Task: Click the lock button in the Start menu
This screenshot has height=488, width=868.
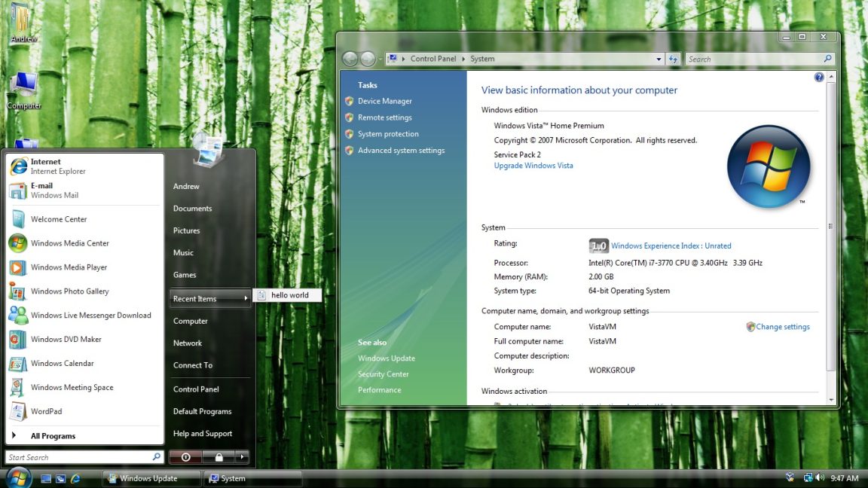Action: pos(218,456)
